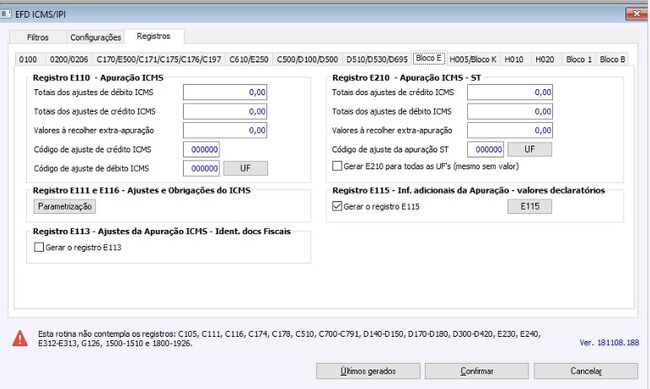Click the Registro E210 - Apuração ICMS - ST heading
The height and width of the screenshot is (389, 650).
pos(407,78)
